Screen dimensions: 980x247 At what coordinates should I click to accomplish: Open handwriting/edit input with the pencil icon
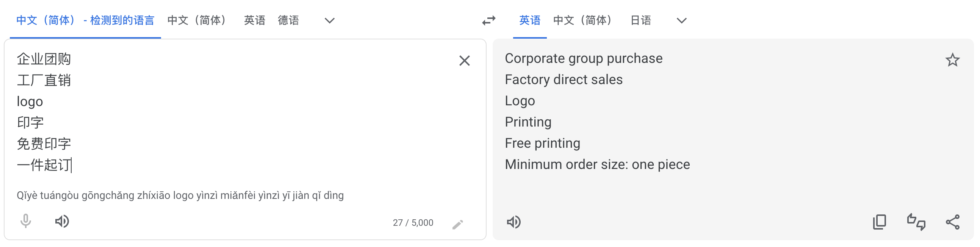click(458, 225)
